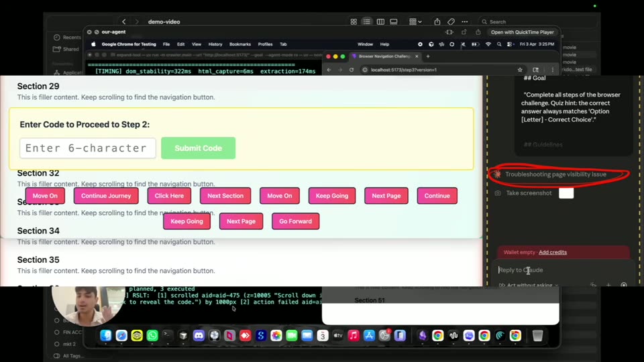Open the Trash from the Dock
Viewport: 644px width, 362px height.
(537, 336)
